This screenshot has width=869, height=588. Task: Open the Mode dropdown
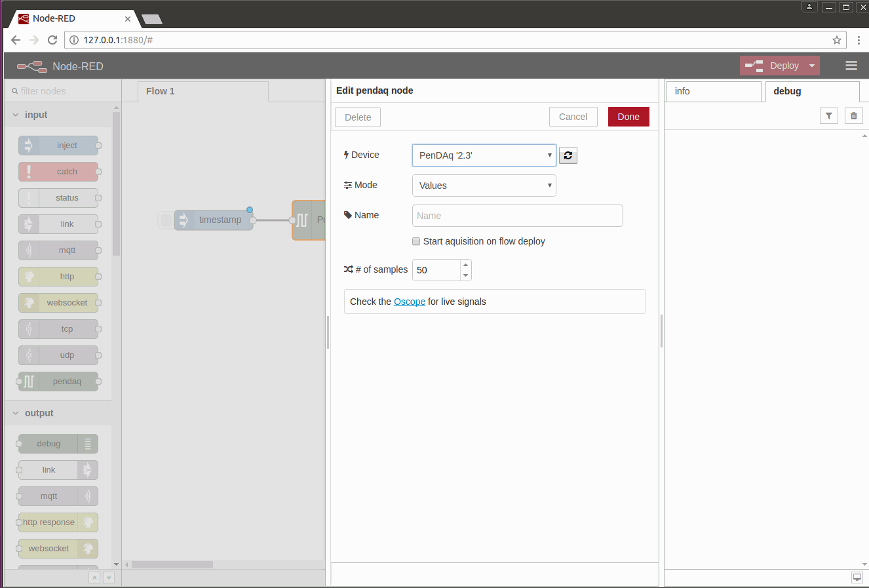484,186
